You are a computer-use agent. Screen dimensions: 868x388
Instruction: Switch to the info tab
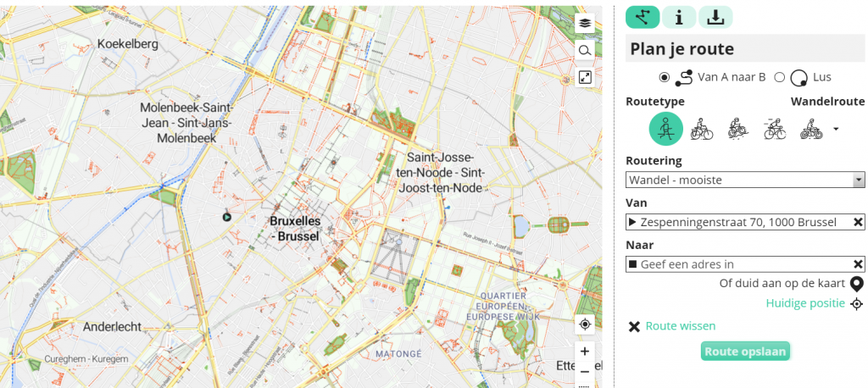679,17
